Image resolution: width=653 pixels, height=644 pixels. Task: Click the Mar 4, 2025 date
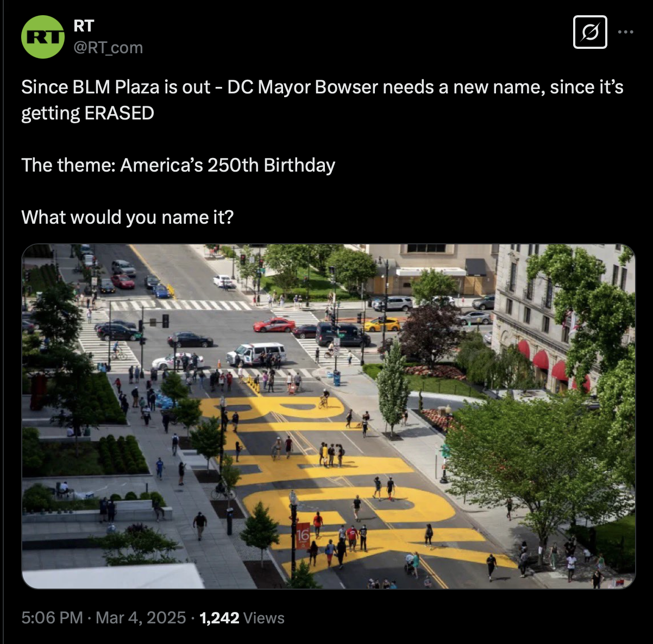click(141, 618)
